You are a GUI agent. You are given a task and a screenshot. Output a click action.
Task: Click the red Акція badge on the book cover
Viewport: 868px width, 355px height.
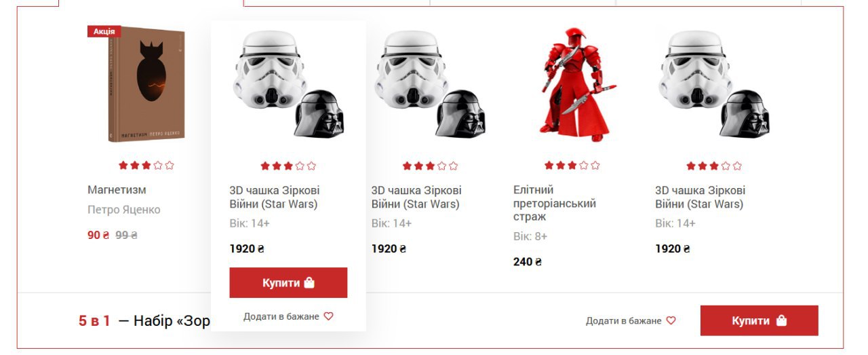(x=104, y=31)
